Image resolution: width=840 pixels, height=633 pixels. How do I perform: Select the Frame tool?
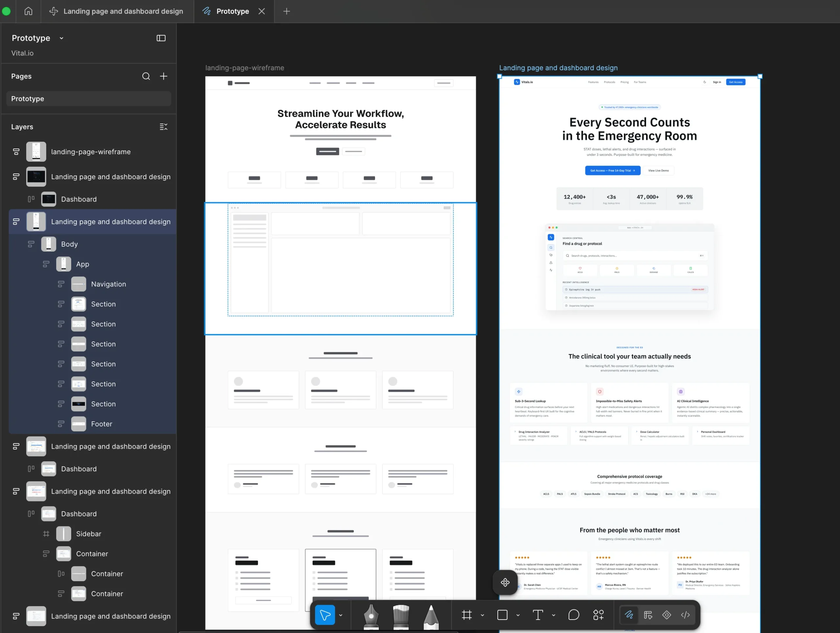tap(467, 615)
